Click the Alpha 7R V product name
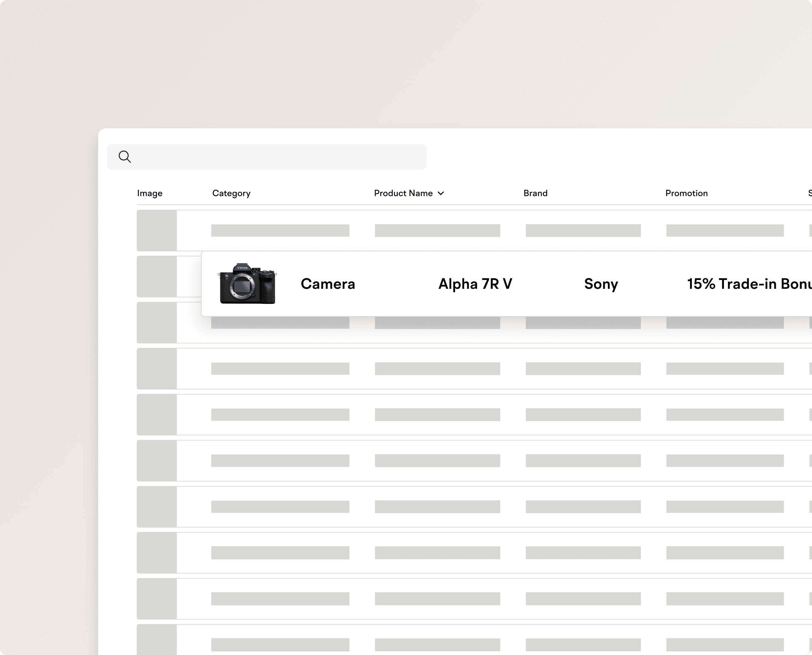The width and height of the screenshot is (812, 655). 475,284
